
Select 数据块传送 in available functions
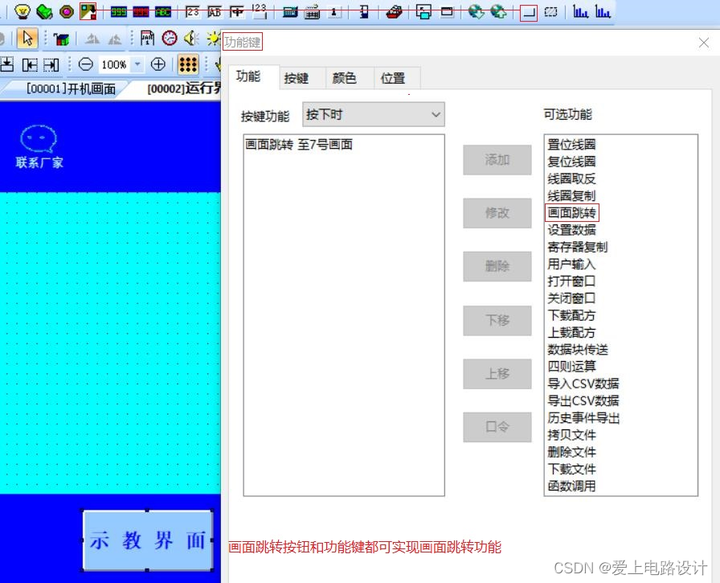(x=577, y=349)
